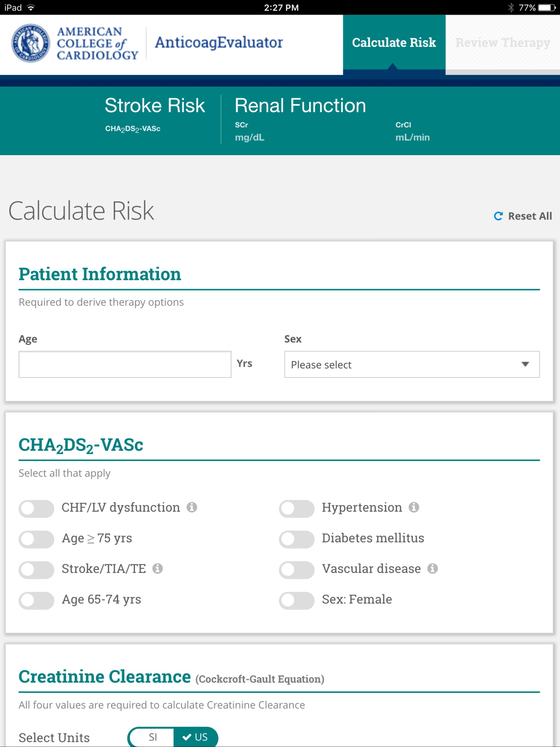Enable the CHF/LV dysfunction toggle
Viewport: 560px width, 747px height.
(36, 509)
